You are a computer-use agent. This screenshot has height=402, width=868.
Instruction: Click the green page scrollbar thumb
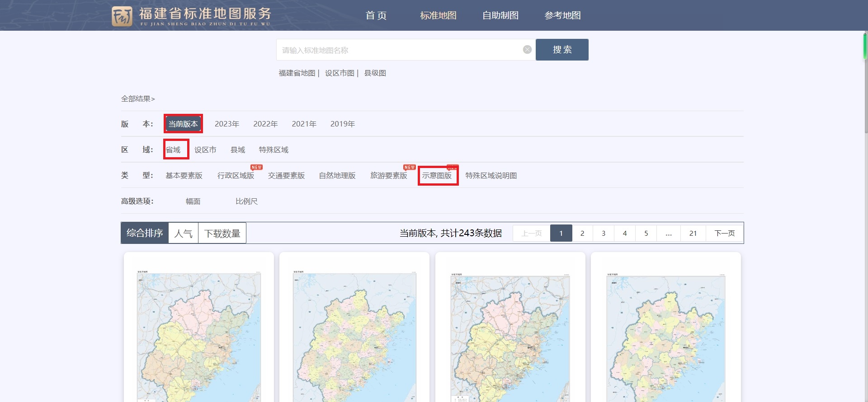pyautogui.click(x=865, y=46)
